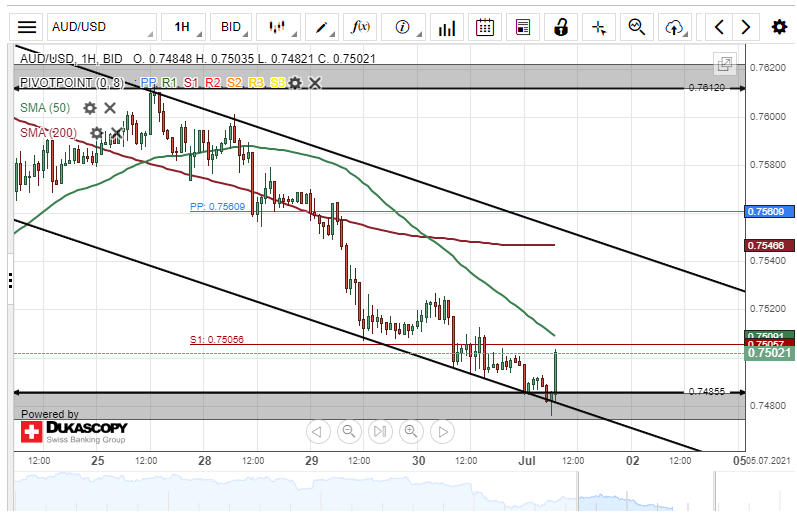Click the R3 legend label

[256, 83]
